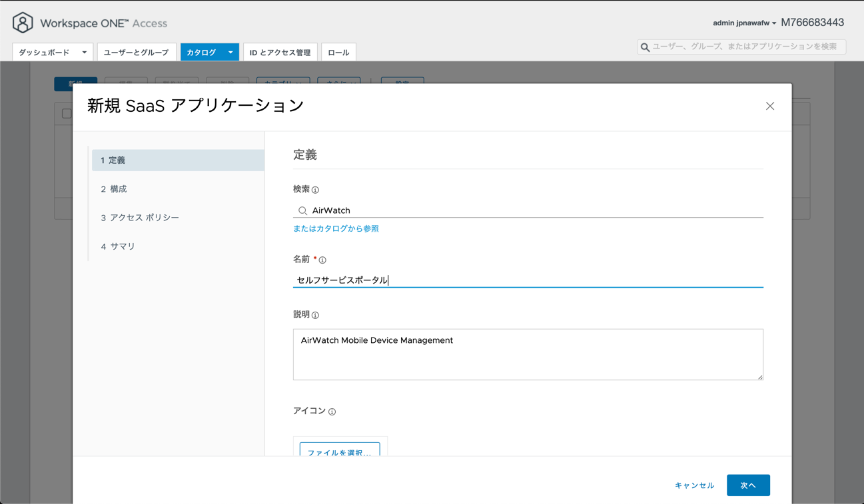The width and height of the screenshot is (864, 504).
Task: Click the 次へ button
Action: pos(748,485)
